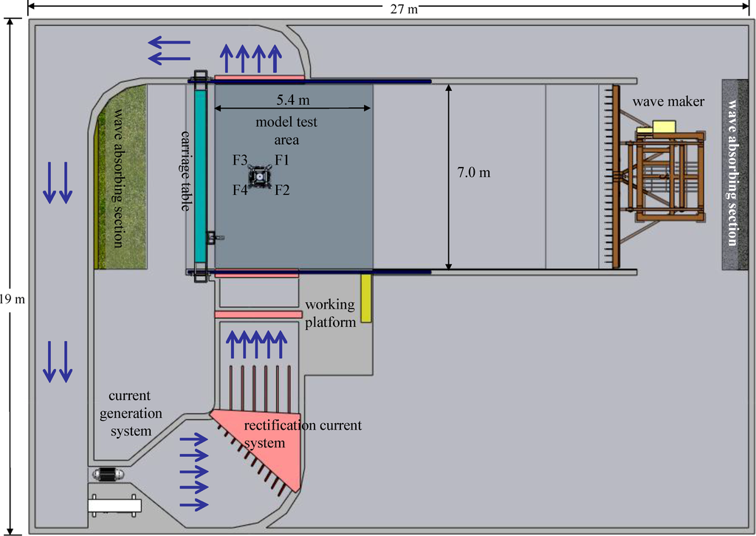The image size is (756, 536).
Task: Select the pump motor icon at bottom left
Action: point(108,475)
